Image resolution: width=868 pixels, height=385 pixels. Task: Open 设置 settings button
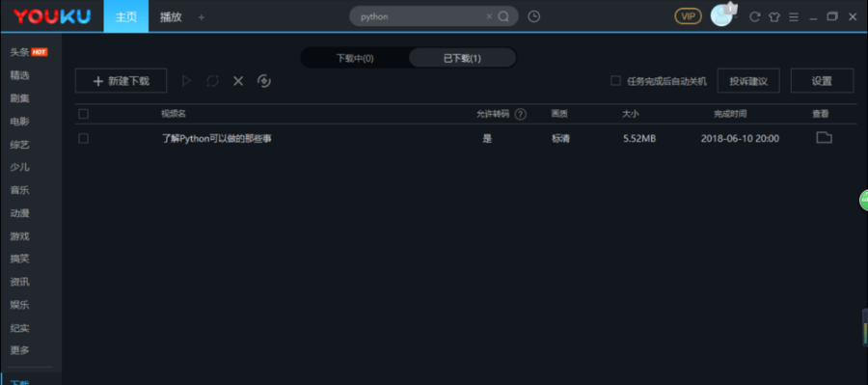[822, 81]
